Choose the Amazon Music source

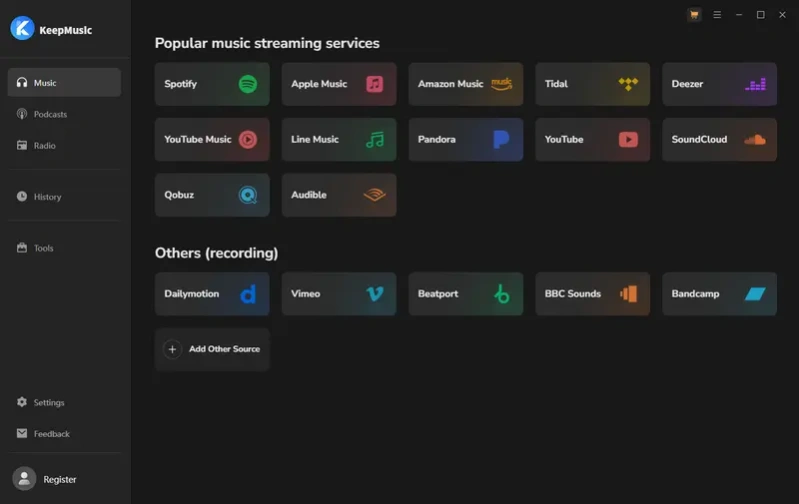466,84
